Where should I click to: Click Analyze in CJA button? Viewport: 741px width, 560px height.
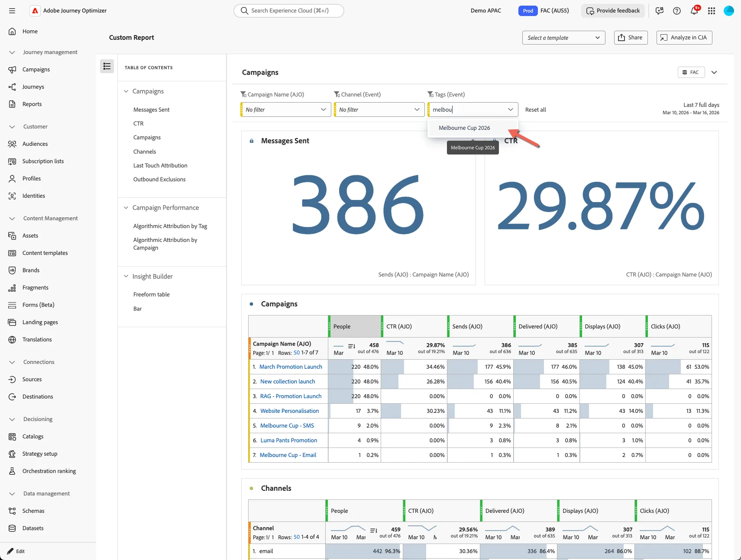(x=684, y=38)
